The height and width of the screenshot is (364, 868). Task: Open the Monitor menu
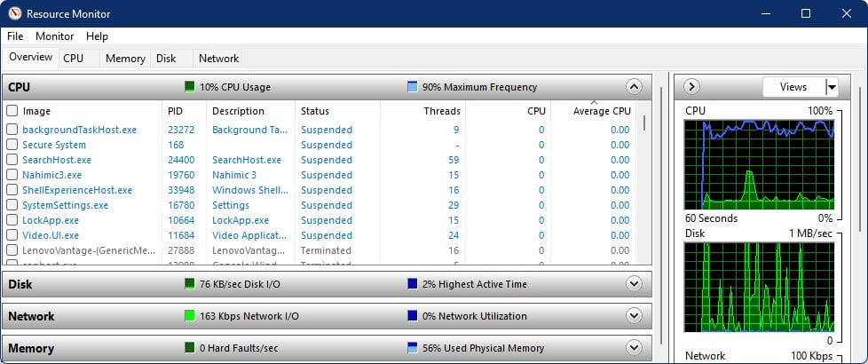[x=54, y=36]
